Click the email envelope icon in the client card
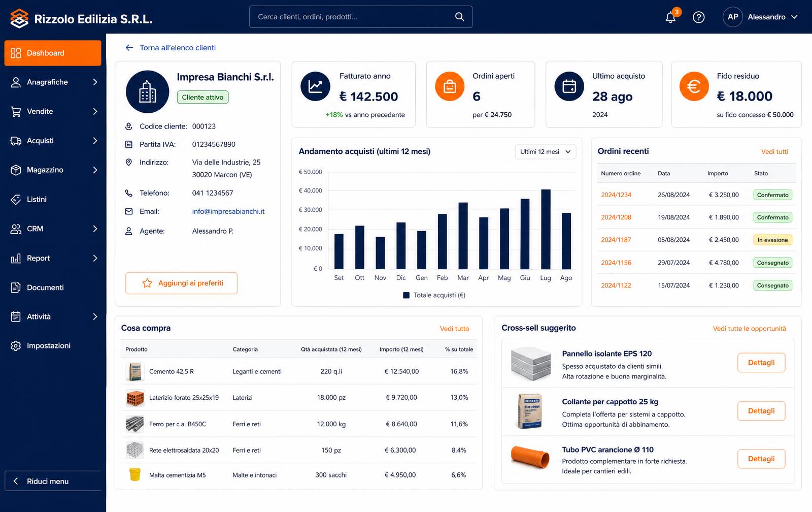Screen dimensions: 812x512 [129, 211]
